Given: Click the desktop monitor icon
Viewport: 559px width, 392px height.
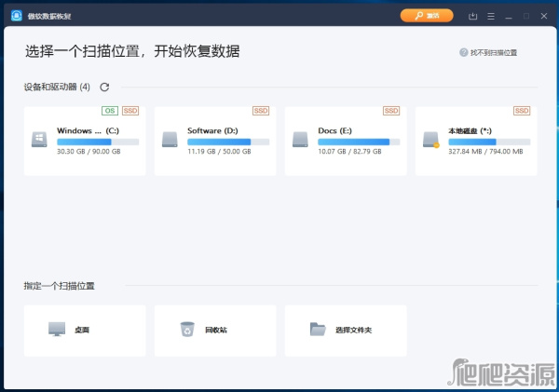Looking at the screenshot, I should coord(57,329).
